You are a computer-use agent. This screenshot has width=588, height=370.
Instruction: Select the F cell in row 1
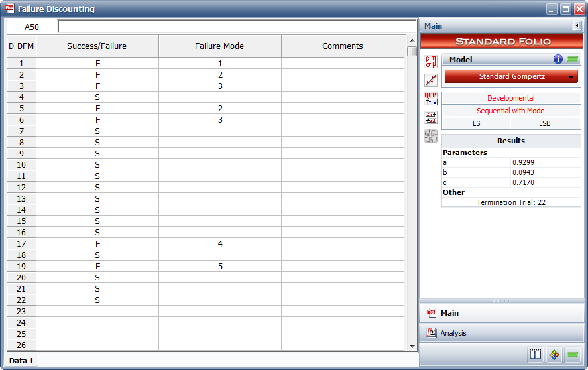(x=97, y=64)
